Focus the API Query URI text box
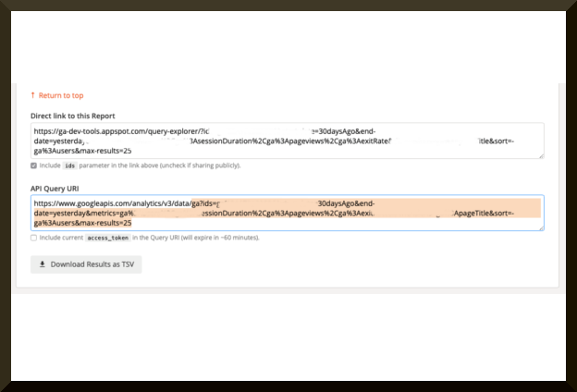Screen dimensions: 577x392 point(287,213)
